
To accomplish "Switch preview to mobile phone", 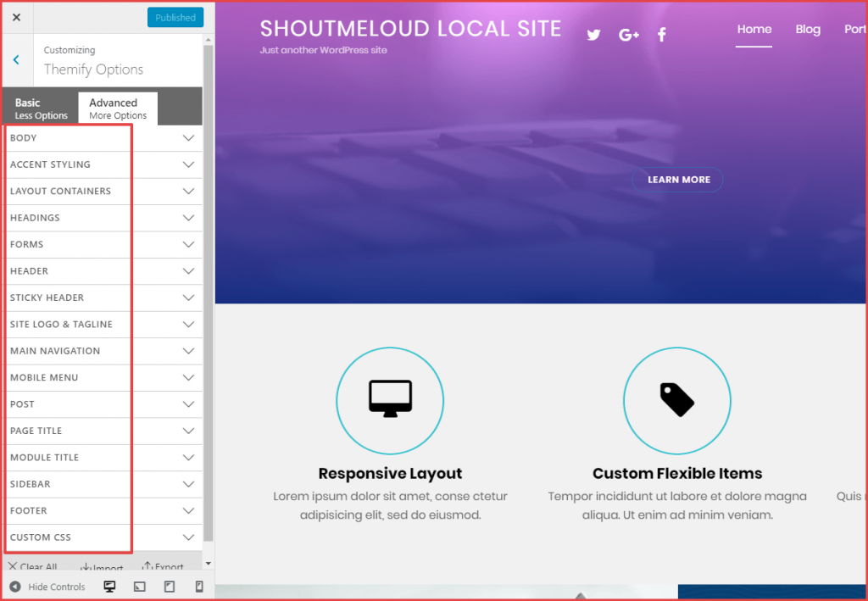I will (199, 587).
